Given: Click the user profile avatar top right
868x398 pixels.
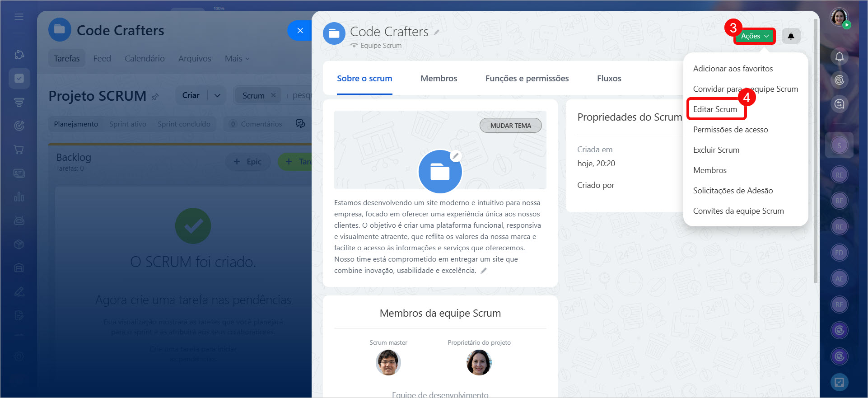Looking at the screenshot, I should pos(839,17).
